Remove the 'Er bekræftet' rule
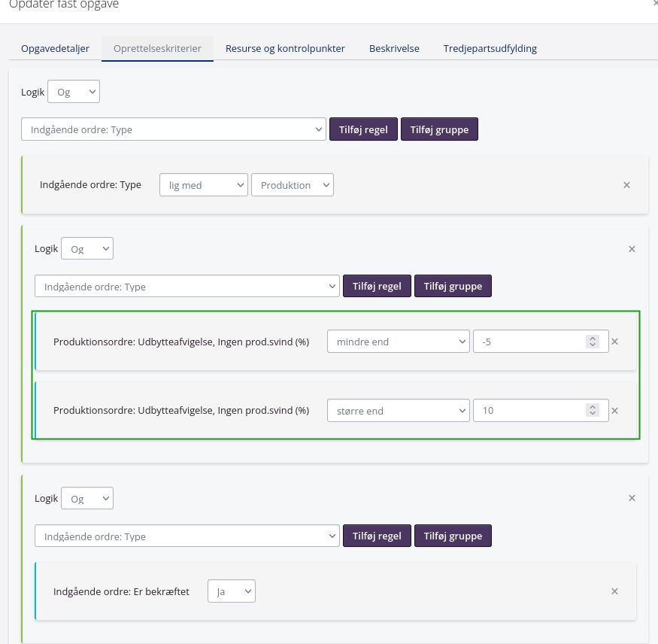The width and height of the screenshot is (658, 644). coord(614,591)
